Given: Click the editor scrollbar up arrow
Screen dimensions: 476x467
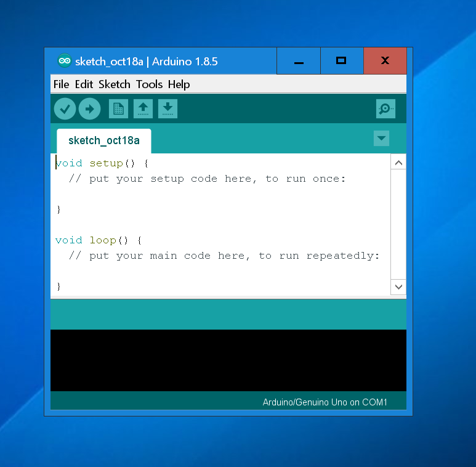Looking at the screenshot, I should (x=398, y=163).
